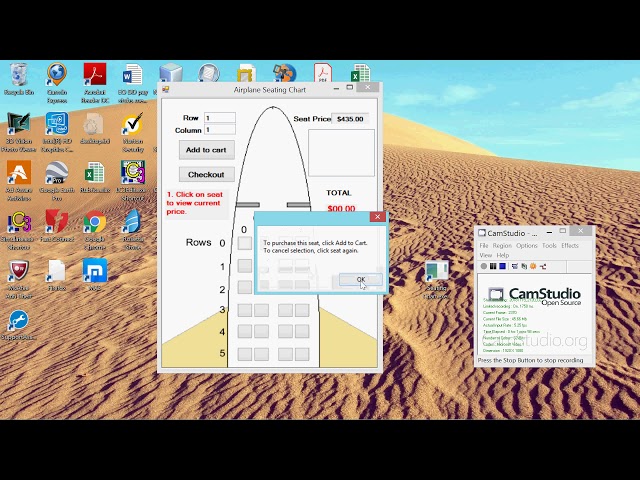
Task: Maximize the Airplane Seating Chart window
Action: point(350,87)
